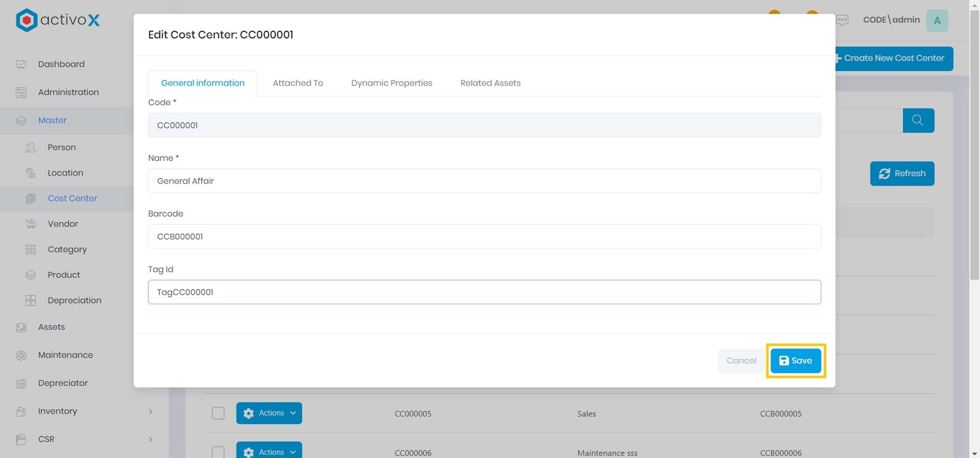Click the search magnifier button

pyautogui.click(x=918, y=121)
